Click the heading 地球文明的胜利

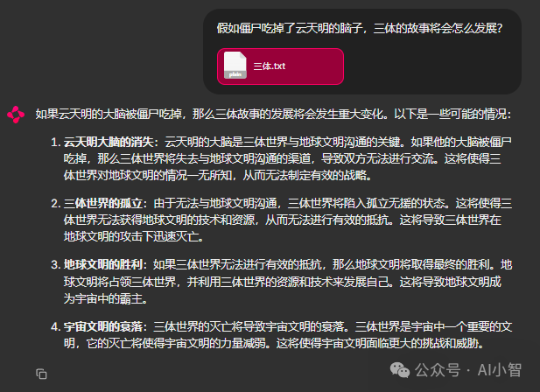point(102,264)
